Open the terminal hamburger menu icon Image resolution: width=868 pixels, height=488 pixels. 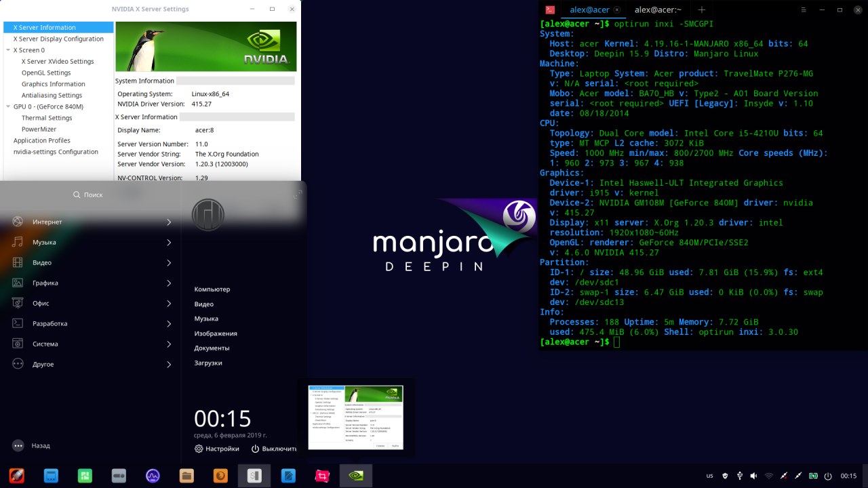click(804, 9)
